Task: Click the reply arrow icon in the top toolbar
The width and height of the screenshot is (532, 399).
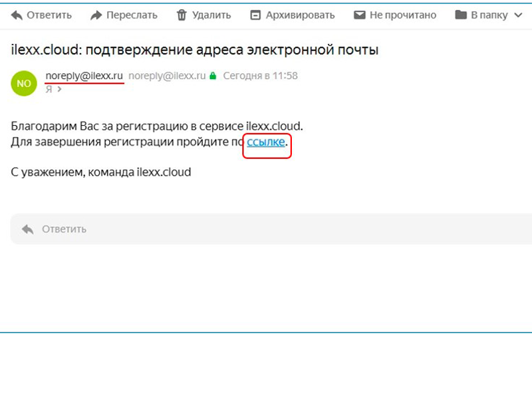Action: [17, 15]
